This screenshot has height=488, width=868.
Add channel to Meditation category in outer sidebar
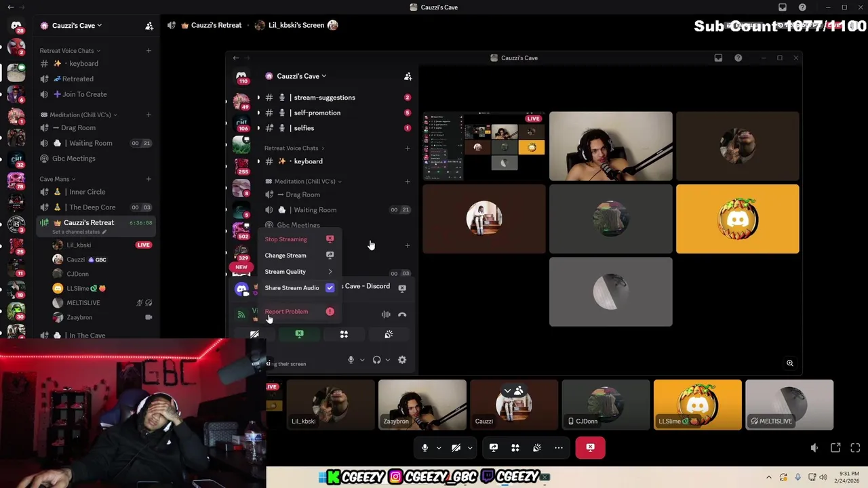[149, 115]
